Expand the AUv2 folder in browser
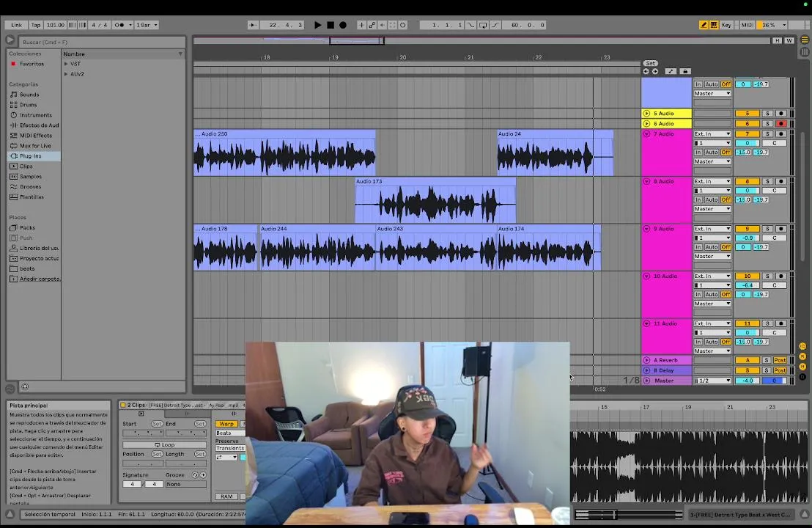Image resolution: width=812 pixels, height=528 pixels. (66, 74)
